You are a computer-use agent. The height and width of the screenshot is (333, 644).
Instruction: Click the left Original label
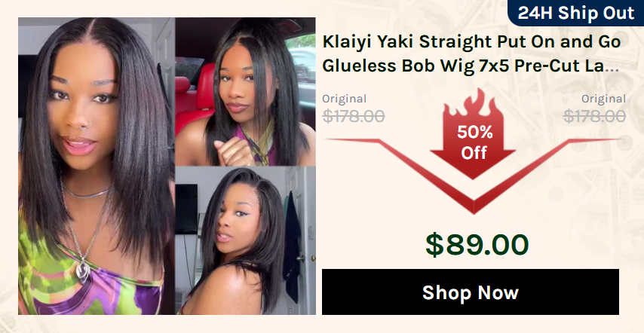[x=344, y=99]
